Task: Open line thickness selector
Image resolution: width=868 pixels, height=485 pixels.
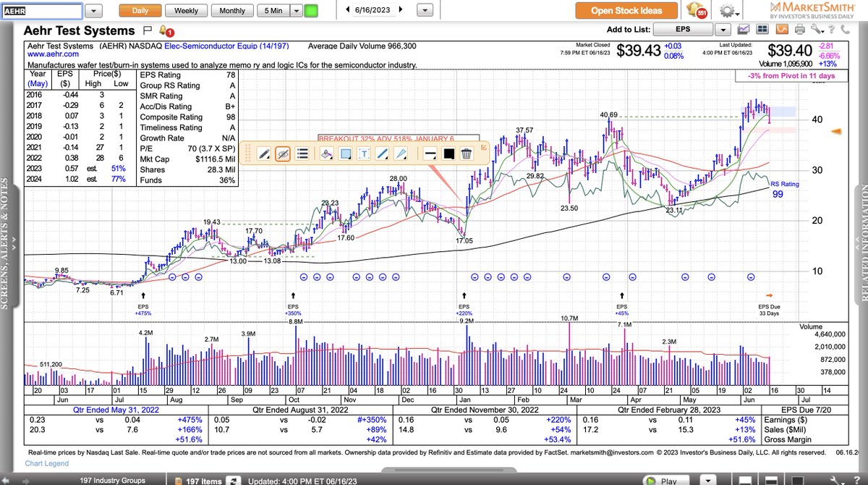Action: (429, 153)
